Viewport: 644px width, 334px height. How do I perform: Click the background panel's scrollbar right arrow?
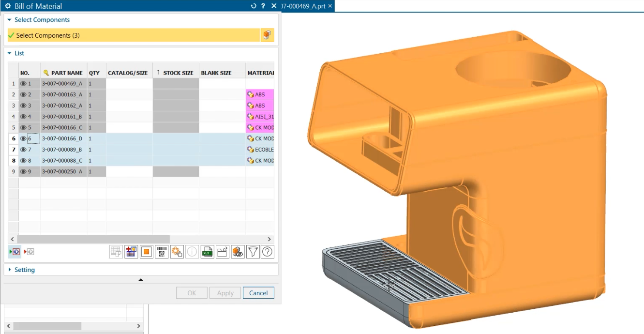[x=138, y=326]
